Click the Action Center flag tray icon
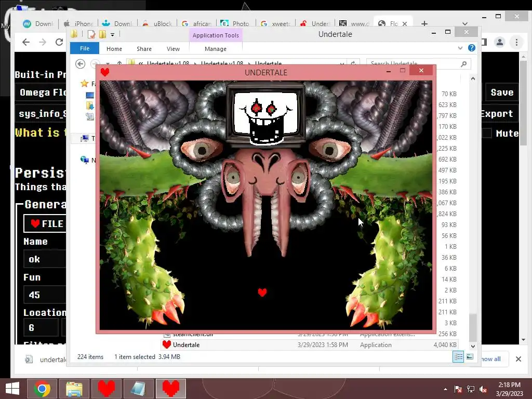 point(458,389)
